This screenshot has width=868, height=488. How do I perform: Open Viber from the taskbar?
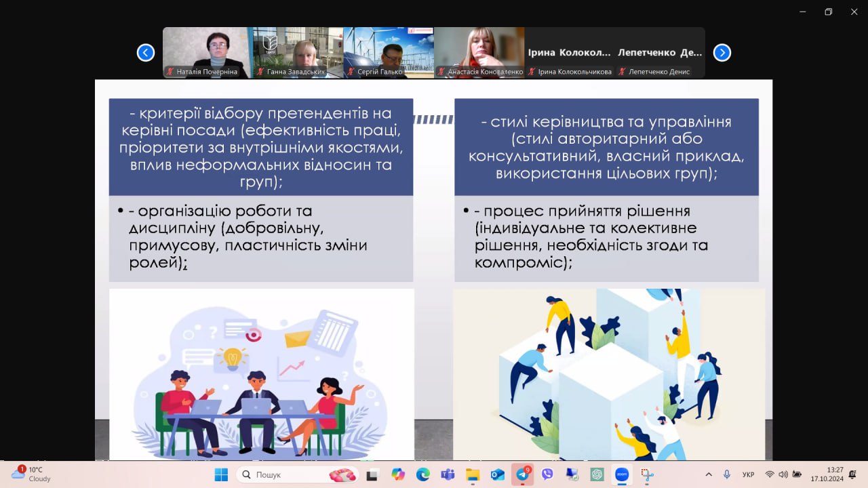coord(547,474)
